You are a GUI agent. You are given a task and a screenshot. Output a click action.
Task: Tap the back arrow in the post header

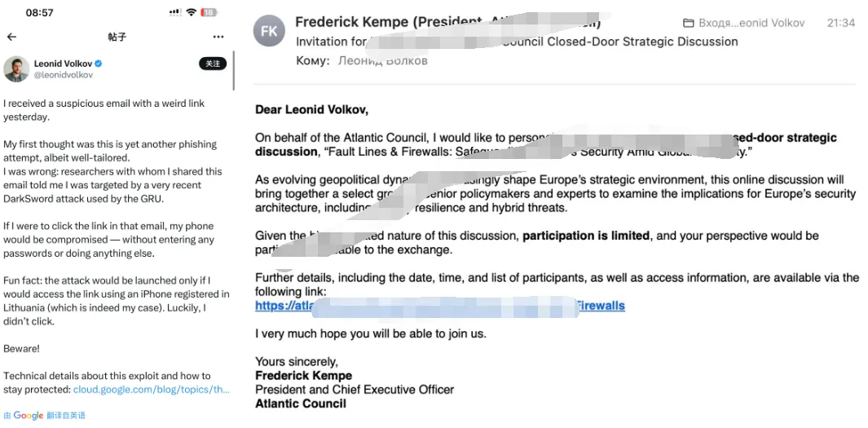pyautogui.click(x=11, y=37)
